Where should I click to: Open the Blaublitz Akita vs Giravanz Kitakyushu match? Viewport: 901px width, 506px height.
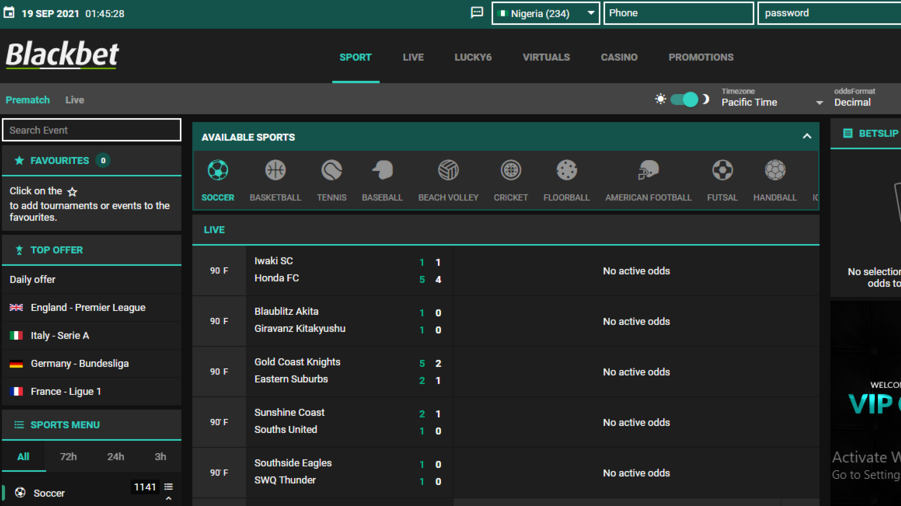(x=506, y=321)
